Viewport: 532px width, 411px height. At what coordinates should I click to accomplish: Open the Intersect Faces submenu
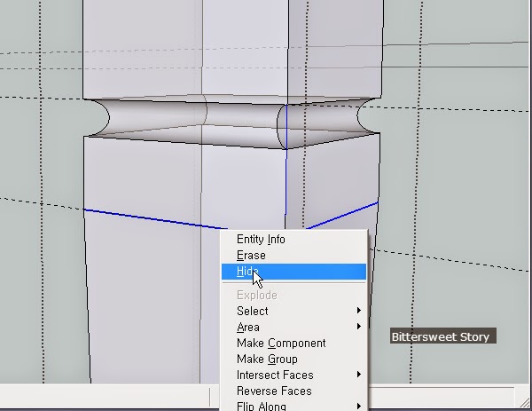point(293,375)
